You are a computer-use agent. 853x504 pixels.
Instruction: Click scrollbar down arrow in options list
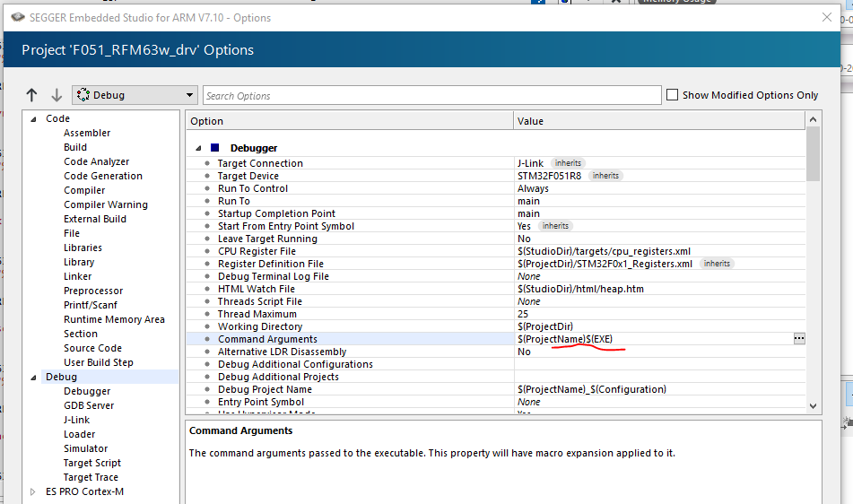click(x=813, y=405)
